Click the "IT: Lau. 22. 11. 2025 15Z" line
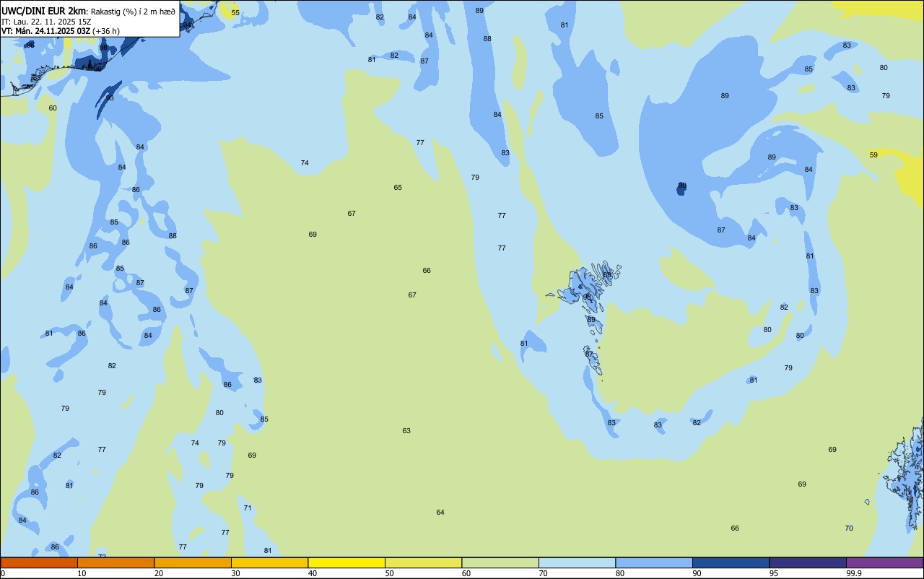The width and height of the screenshot is (924, 579). click(x=46, y=21)
